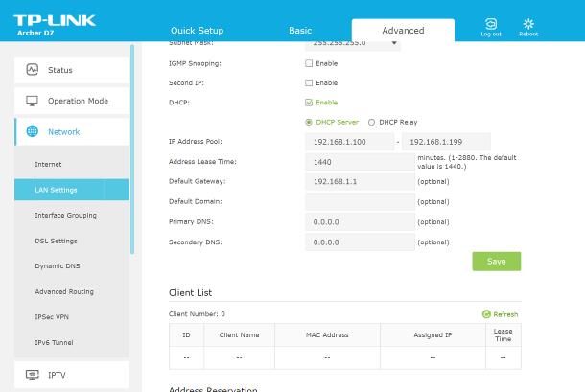Click the Client Name column header

coord(239,334)
